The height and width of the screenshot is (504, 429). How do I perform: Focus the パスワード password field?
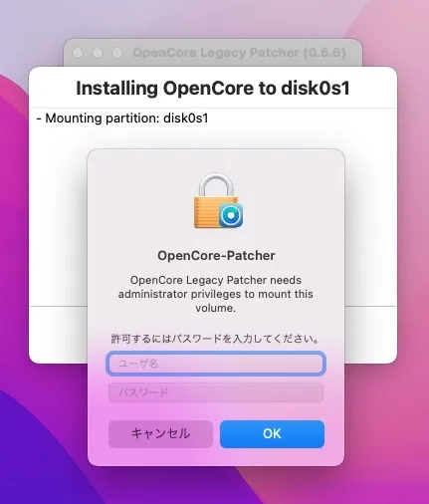point(216,392)
